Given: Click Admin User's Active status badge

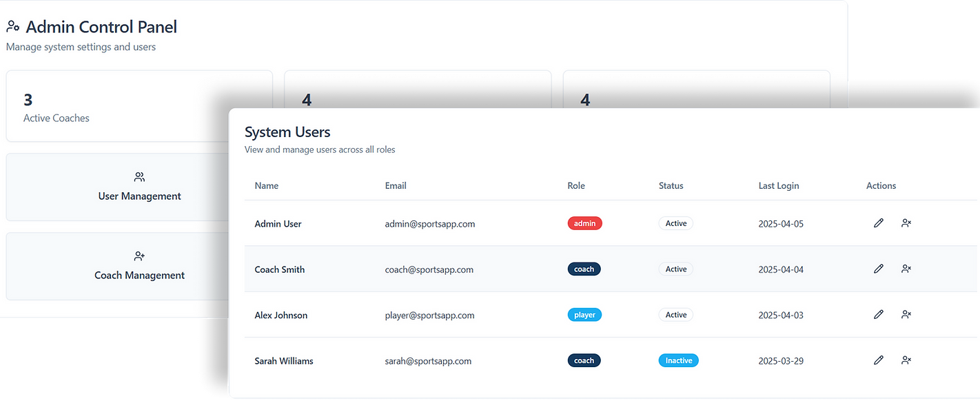Looking at the screenshot, I should (675, 223).
